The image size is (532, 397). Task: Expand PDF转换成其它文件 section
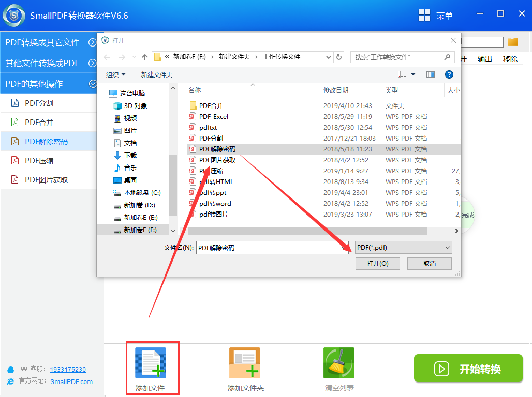[x=49, y=42]
